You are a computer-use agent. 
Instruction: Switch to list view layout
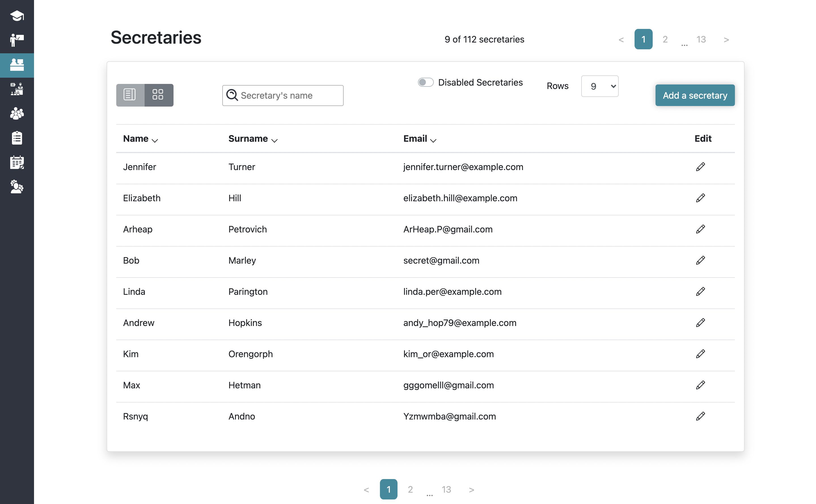pyautogui.click(x=130, y=95)
